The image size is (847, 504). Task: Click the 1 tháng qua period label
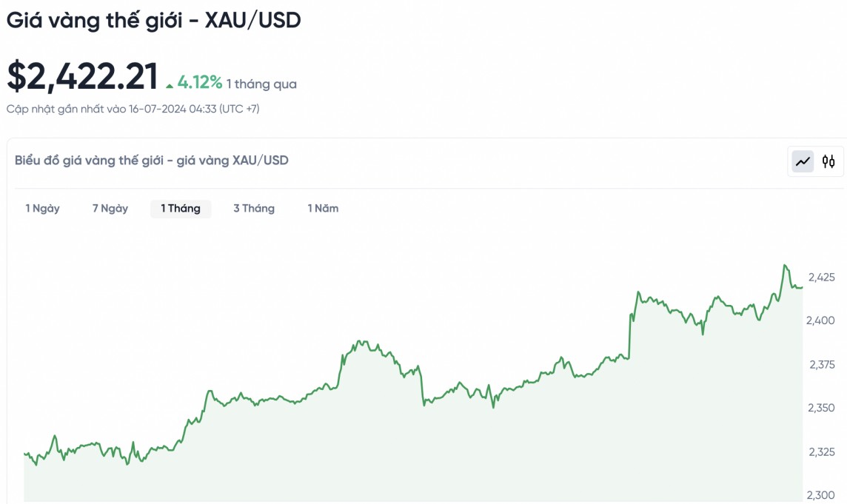[261, 84]
